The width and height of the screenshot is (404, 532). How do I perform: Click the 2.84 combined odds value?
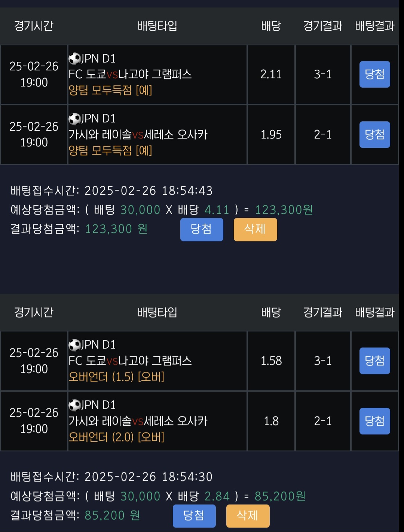coord(217,496)
